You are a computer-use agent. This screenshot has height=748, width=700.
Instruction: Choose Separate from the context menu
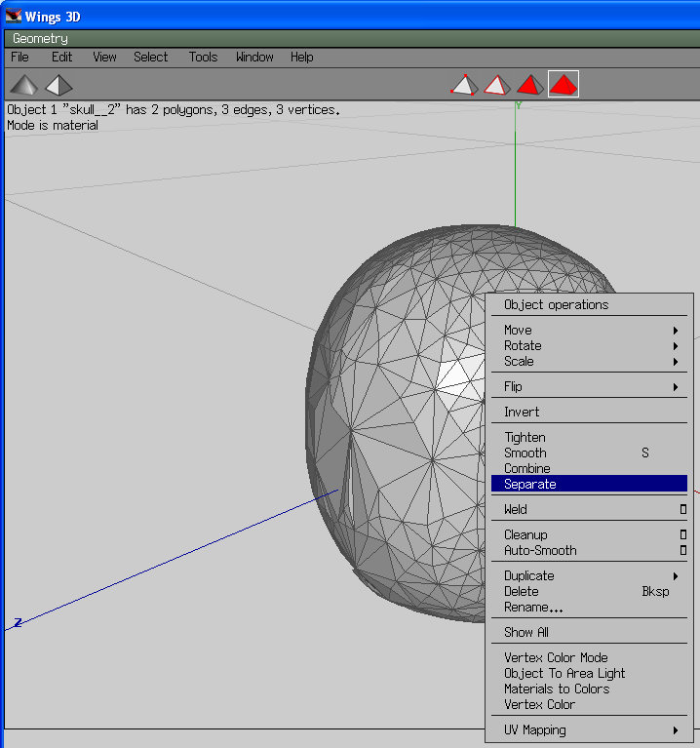(x=530, y=484)
